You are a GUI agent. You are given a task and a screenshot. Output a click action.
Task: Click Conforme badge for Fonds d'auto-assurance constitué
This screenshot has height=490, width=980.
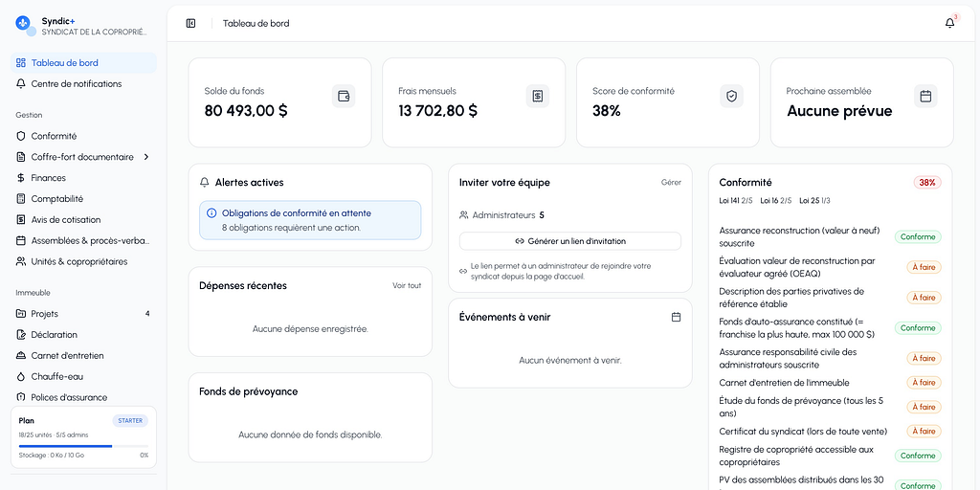(x=918, y=328)
